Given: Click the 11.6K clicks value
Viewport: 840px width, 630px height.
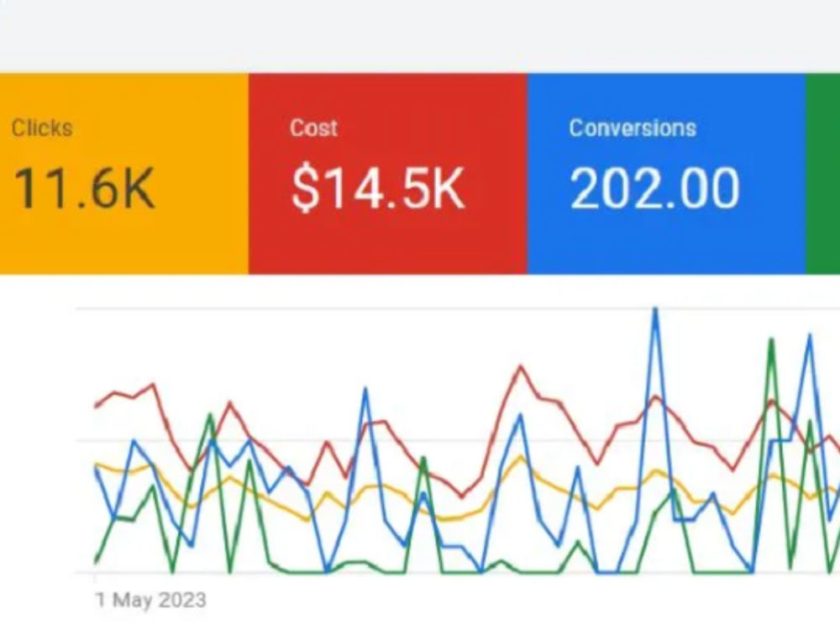Looking at the screenshot, I should click(x=84, y=188).
